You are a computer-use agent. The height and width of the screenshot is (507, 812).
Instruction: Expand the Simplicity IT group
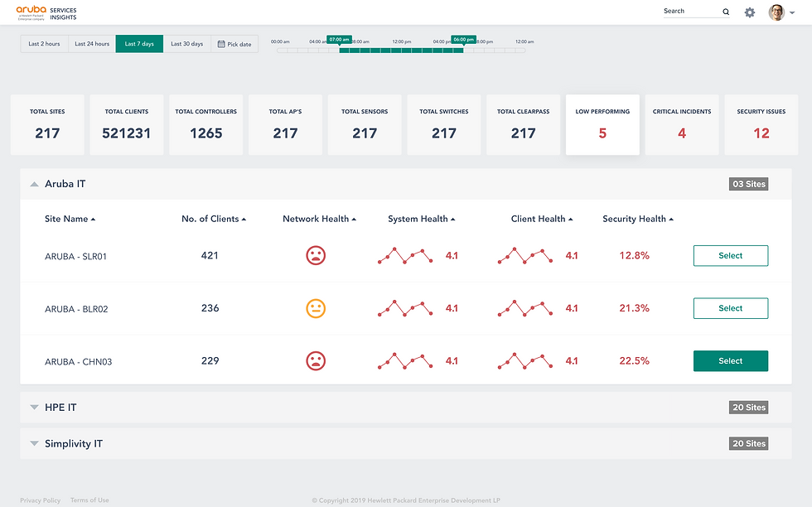(34, 443)
